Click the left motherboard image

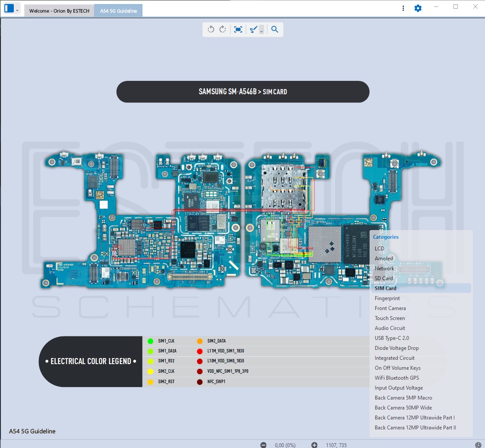click(x=141, y=220)
